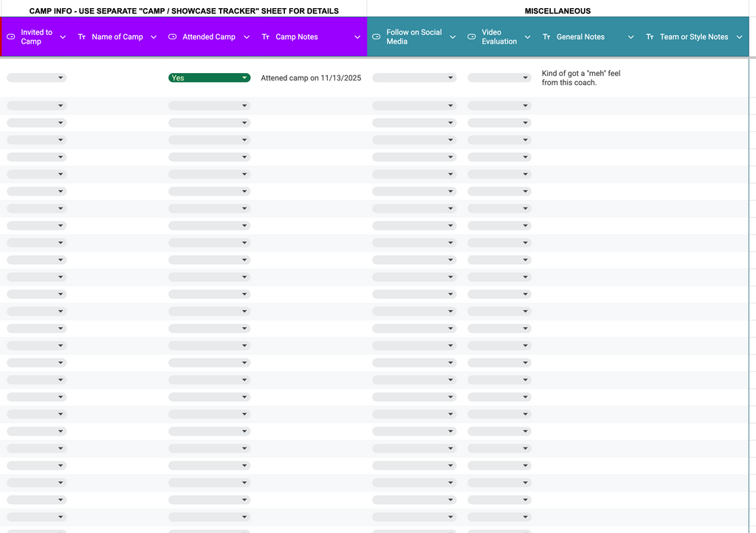Open the Invited to Camp dropdown in the Yes row
Image resolution: width=756 pixels, height=533 pixels.
tap(37, 78)
